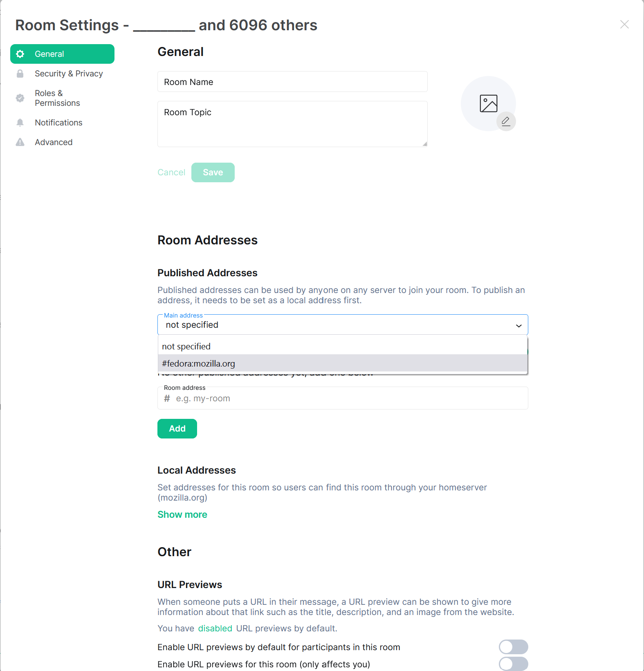Click the pencil edit avatar icon
The width and height of the screenshot is (644, 671).
[x=506, y=121]
